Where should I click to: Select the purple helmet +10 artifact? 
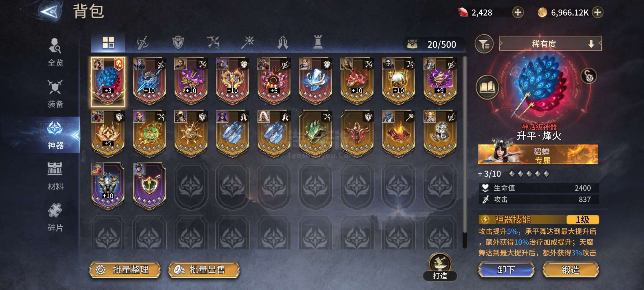(x=108, y=186)
